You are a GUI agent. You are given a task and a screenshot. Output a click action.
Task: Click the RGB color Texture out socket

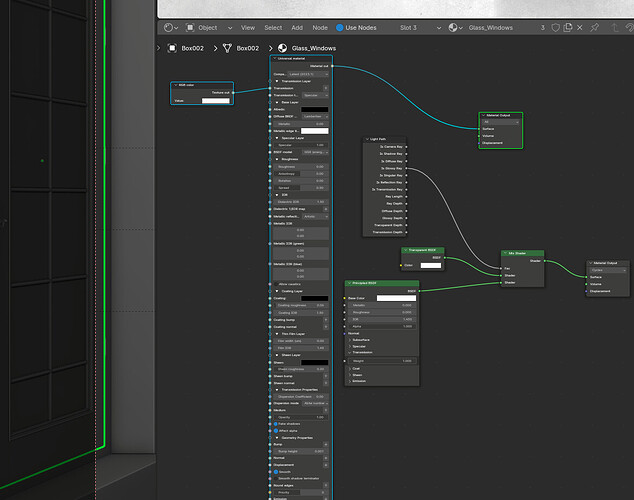233,93
